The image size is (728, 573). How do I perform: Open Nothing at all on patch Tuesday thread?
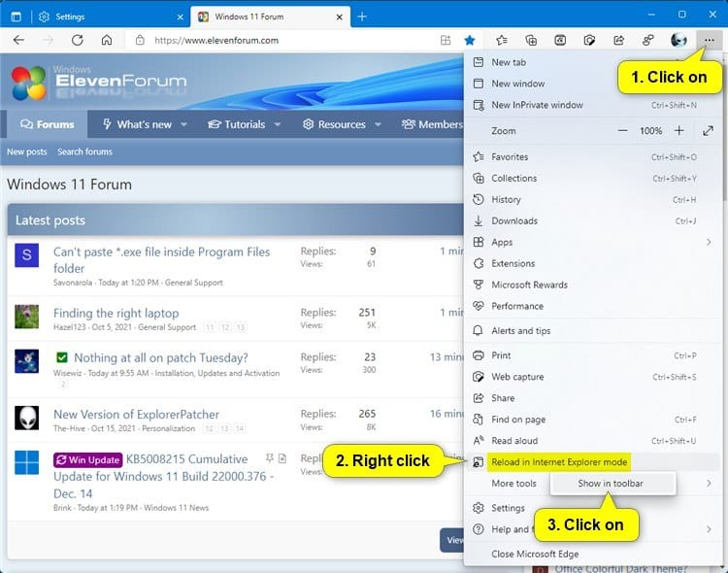point(161,357)
